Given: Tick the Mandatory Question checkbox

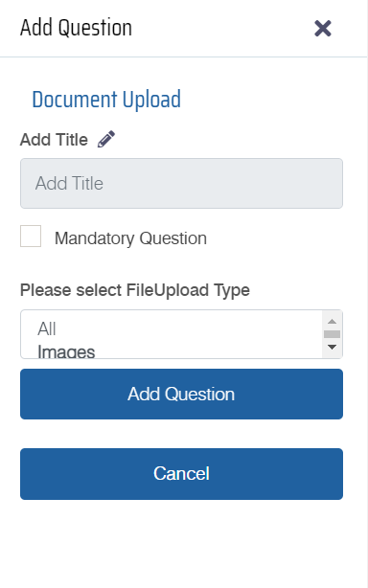Looking at the screenshot, I should click(31, 237).
